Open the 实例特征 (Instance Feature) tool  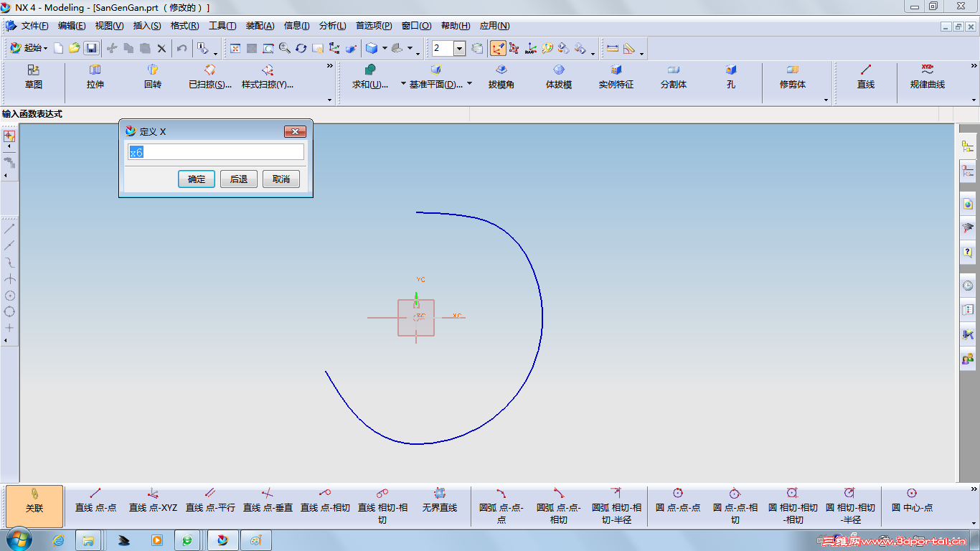pyautogui.click(x=616, y=77)
